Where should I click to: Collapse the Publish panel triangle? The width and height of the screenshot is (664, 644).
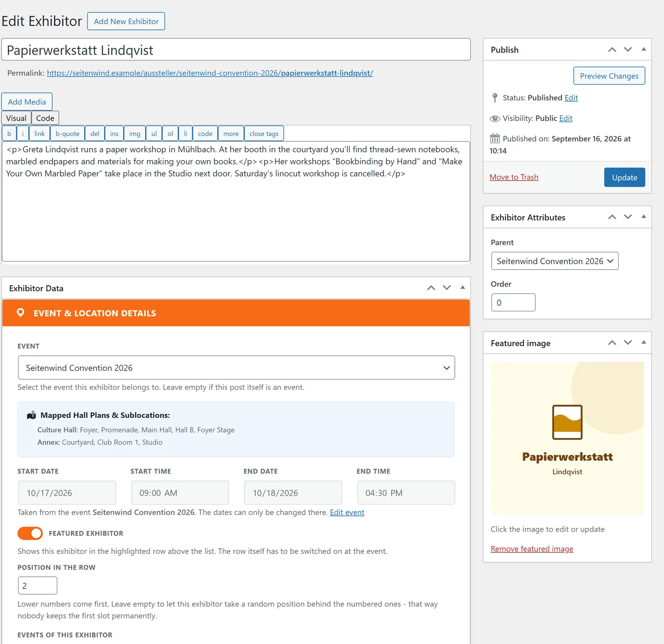click(644, 49)
